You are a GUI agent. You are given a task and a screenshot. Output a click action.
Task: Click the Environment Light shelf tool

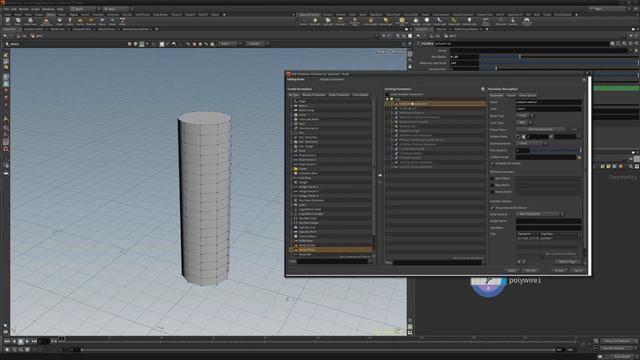click(402, 20)
